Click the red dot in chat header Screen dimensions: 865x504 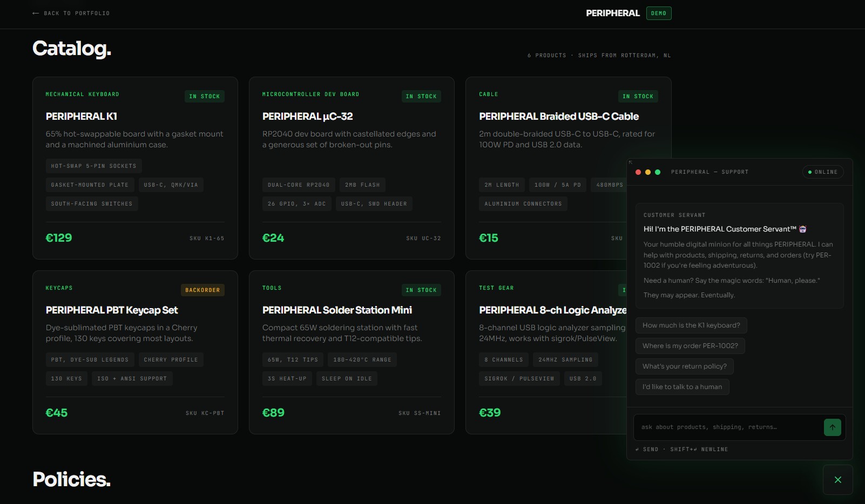[x=638, y=172]
